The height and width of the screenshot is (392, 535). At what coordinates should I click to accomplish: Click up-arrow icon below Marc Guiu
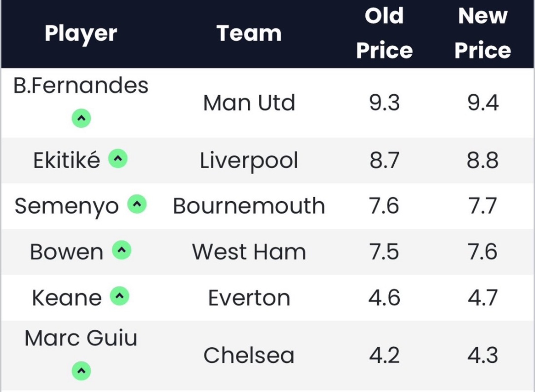point(81,371)
